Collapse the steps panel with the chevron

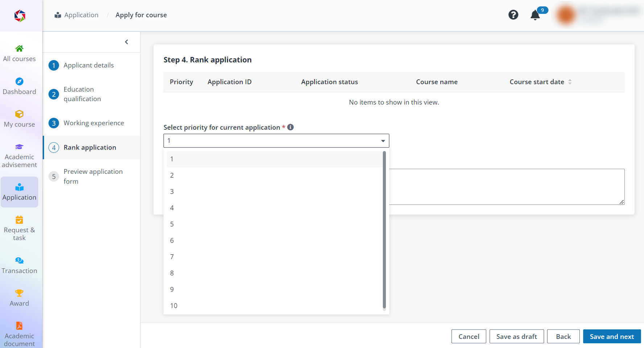click(x=127, y=42)
